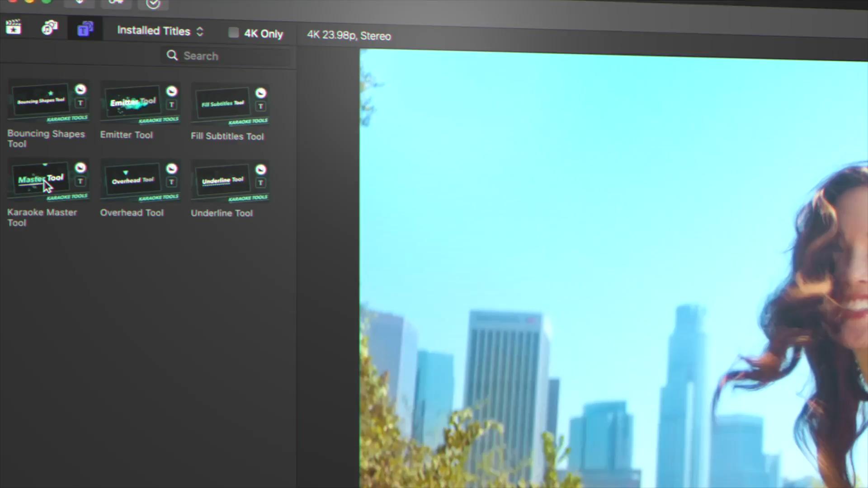
Task: Click the Search field in titles browser
Action: pos(226,56)
